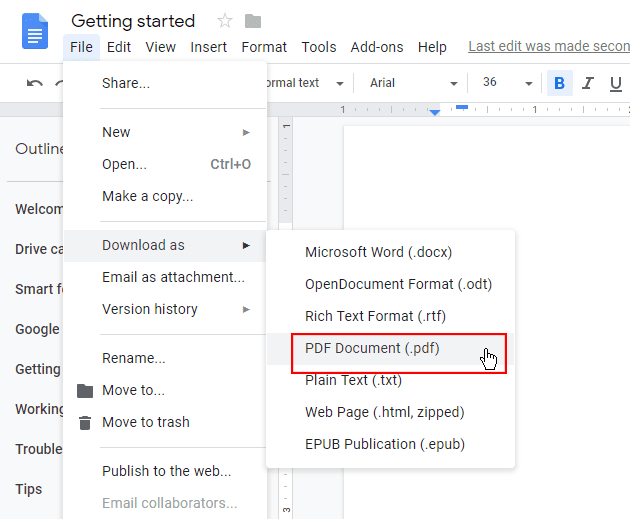
Task: Open the Tools menu
Action: coord(319,47)
